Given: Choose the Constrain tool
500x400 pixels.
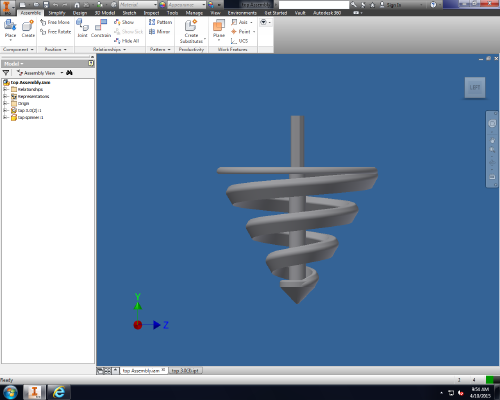Looking at the screenshot, I should coord(101,29).
